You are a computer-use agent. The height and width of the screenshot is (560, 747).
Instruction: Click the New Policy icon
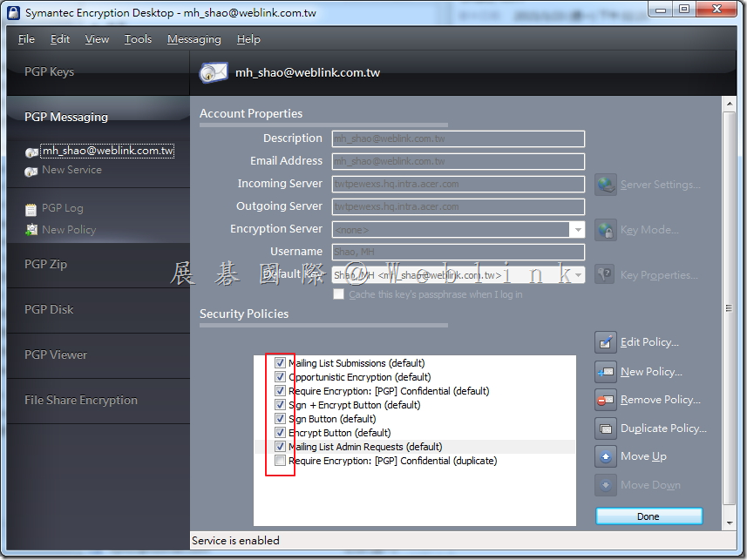pyautogui.click(x=606, y=371)
